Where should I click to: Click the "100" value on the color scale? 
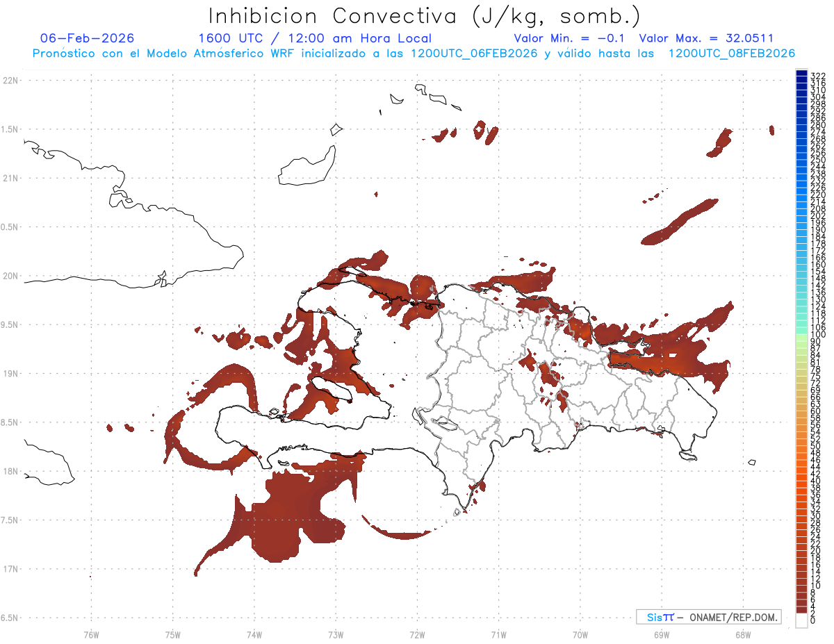818,335
